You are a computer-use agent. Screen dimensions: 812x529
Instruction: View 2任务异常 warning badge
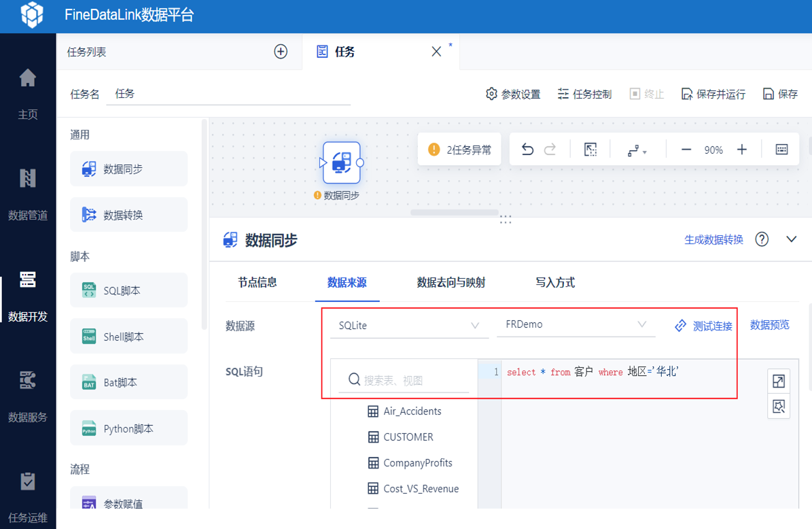(x=459, y=150)
